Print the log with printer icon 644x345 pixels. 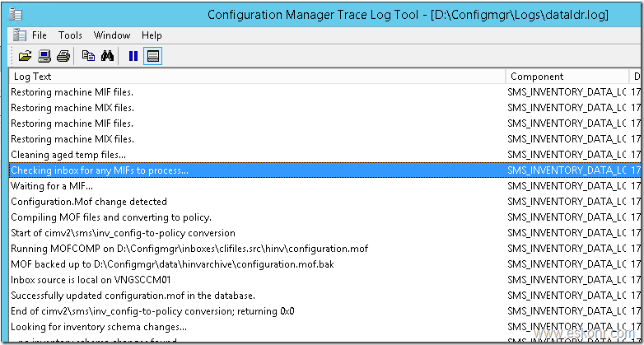(x=63, y=56)
